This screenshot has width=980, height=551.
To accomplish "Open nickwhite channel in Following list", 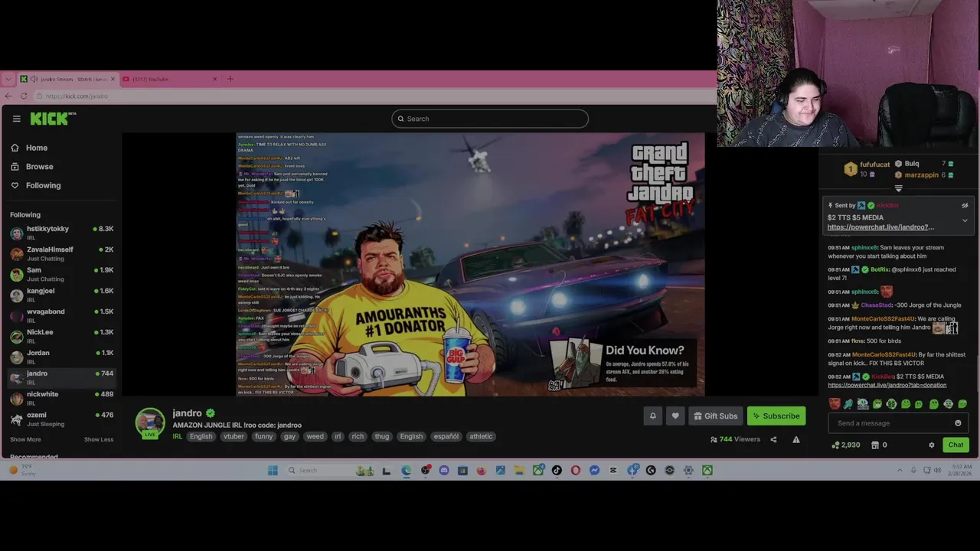I will click(x=61, y=398).
